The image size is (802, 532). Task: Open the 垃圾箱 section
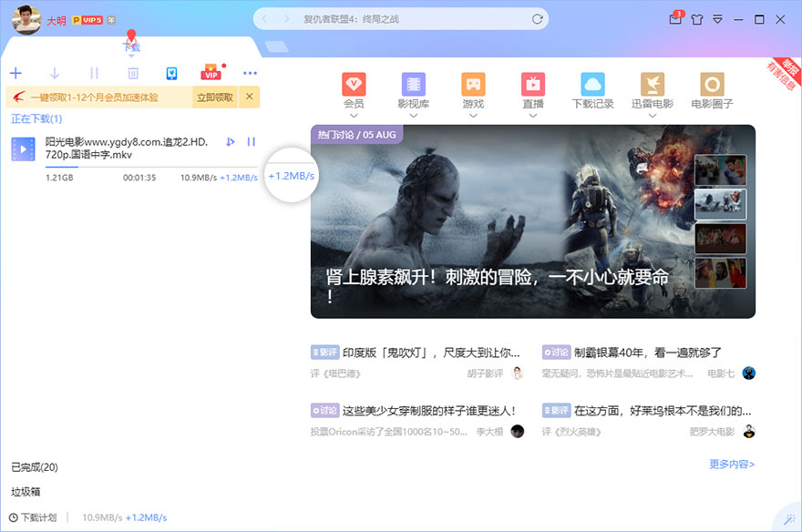click(26, 492)
